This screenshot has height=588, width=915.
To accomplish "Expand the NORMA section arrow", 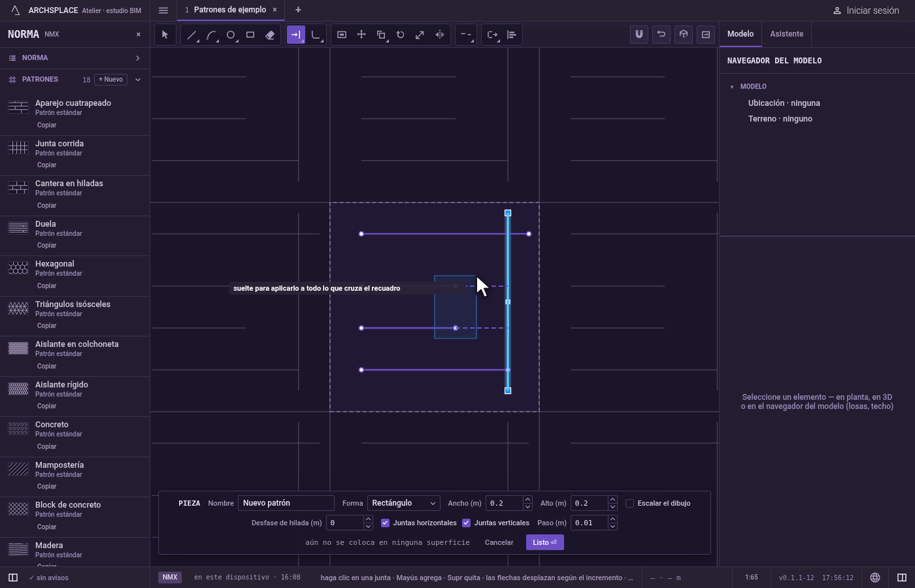I will [x=138, y=58].
